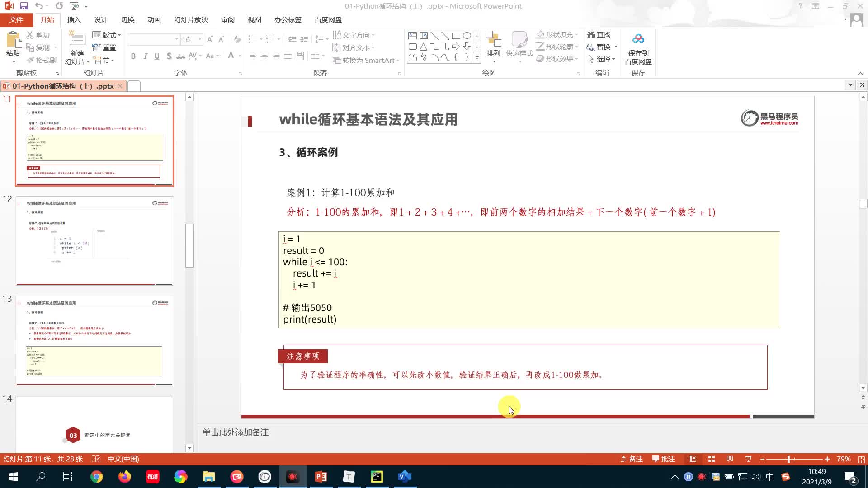Click Clear Formatting icon in font group
The height and width of the screenshot is (488, 868).
(237, 40)
